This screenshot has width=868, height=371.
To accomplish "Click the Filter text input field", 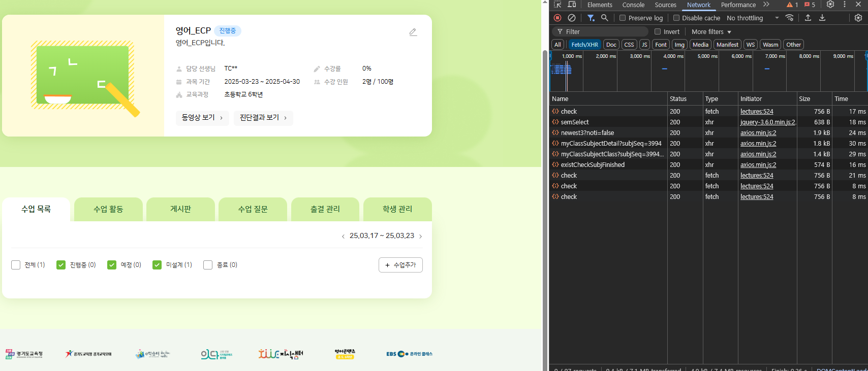I will (605, 31).
